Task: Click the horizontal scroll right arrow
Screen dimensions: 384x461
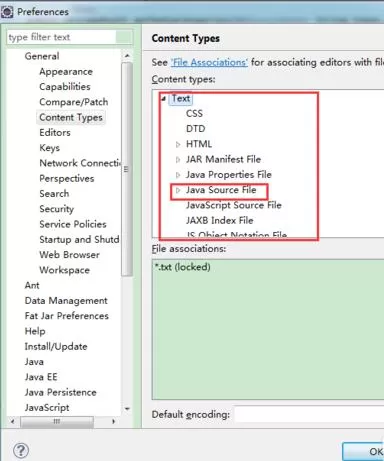Action: click(x=113, y=422)
